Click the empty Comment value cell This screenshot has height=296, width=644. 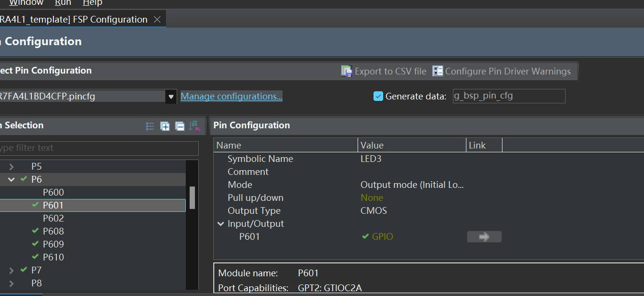click(412, 172)
